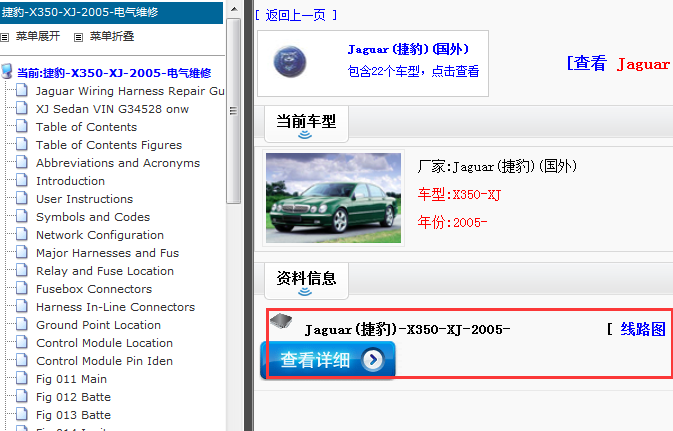Select Fusebox Connectors entry
673x431 pixels.
[x=94, y=289]
